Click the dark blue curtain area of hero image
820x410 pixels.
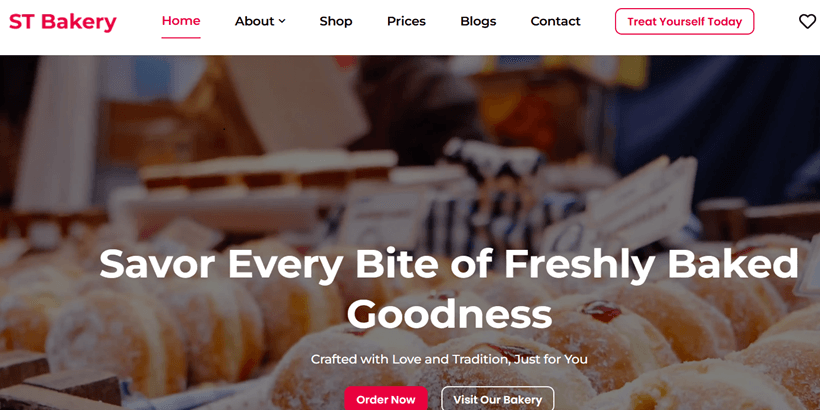727,120
